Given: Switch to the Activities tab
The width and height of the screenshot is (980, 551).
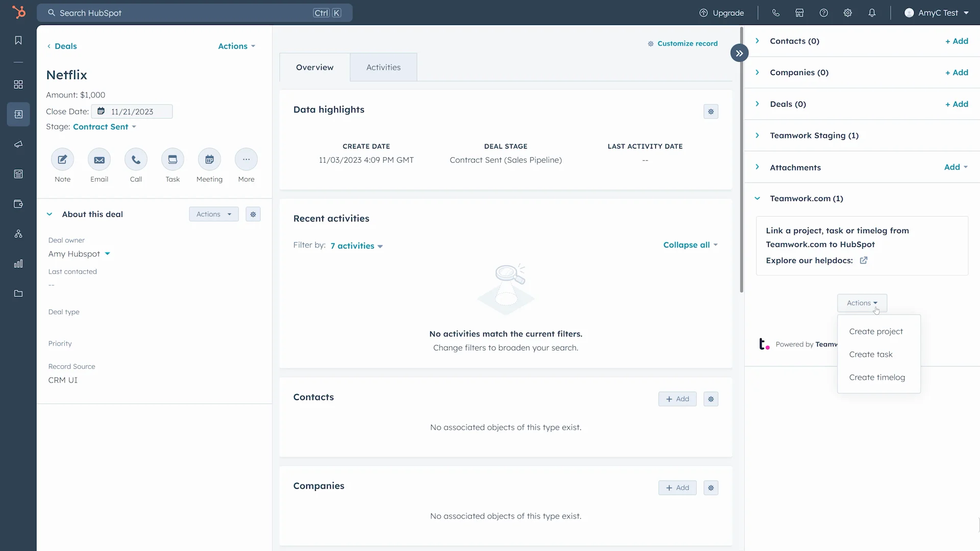Looking at the screenshot, I should click(x=383, y=67).
